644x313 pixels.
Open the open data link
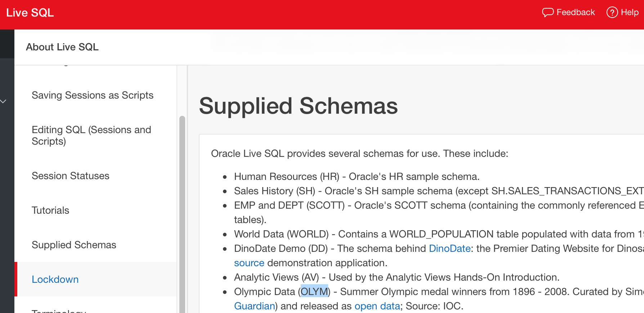click(x=377, y=306)
